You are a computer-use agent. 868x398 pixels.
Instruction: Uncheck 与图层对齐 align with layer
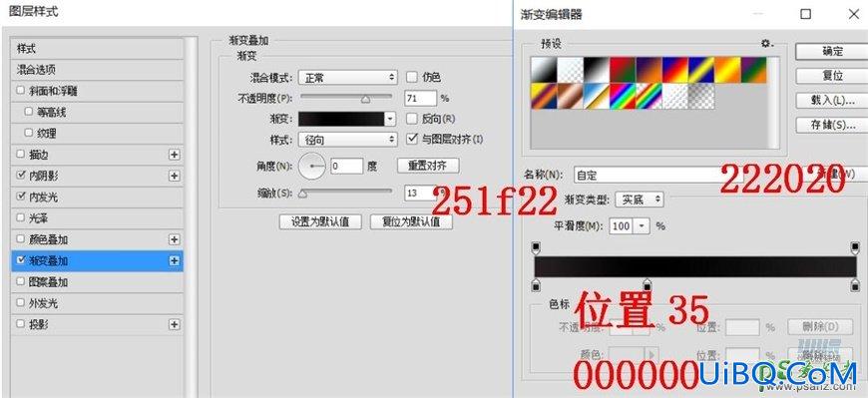point(411,139)
